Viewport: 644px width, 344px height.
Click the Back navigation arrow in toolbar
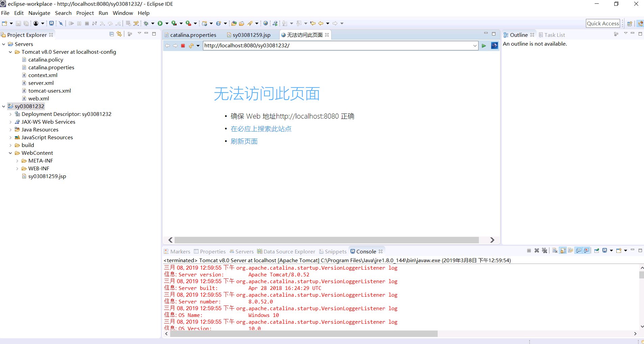click(x=320, y=23)
